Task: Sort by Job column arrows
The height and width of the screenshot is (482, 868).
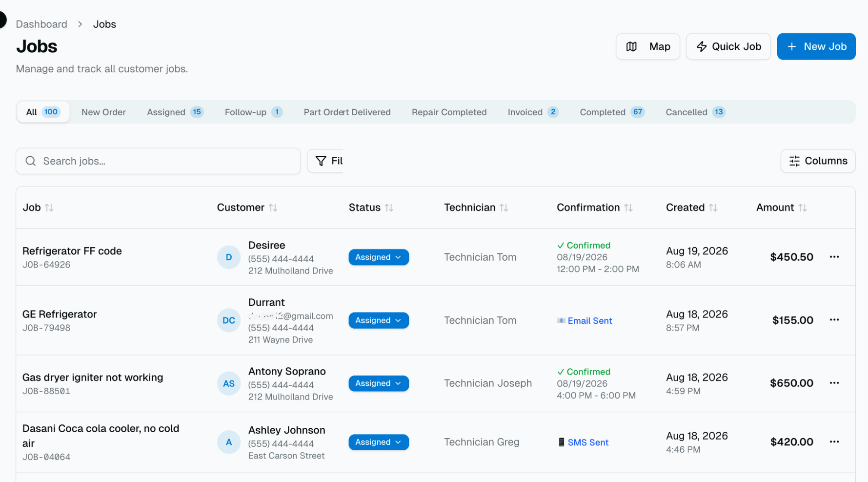Action: click(x=49, y=208)
